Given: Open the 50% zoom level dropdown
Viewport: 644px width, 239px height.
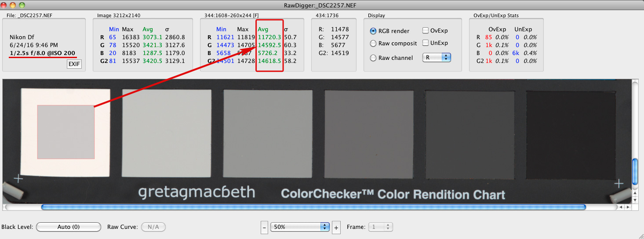Looking at the screenshot, I should click(300, 227).
